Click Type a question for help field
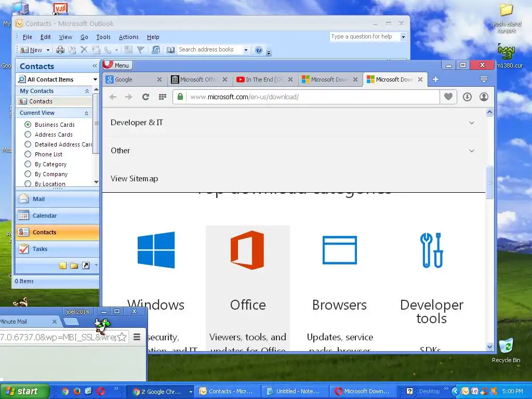This screenshot has width=532, height=399. coord(365,37)
